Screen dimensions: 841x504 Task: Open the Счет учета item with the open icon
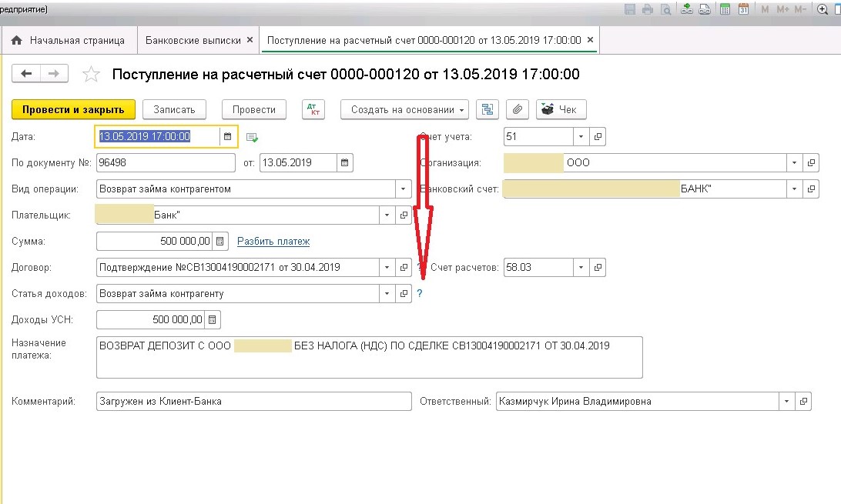(x=598, y=136)
